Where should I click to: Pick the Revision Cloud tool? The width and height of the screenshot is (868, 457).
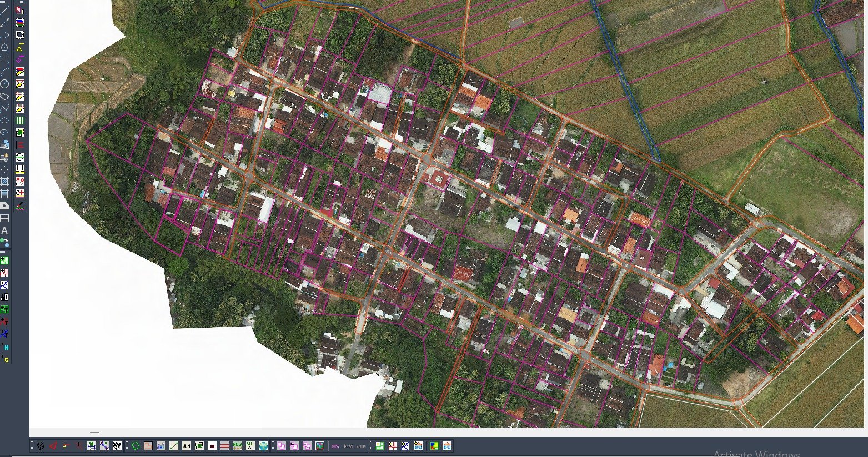(x=4, y=96)
